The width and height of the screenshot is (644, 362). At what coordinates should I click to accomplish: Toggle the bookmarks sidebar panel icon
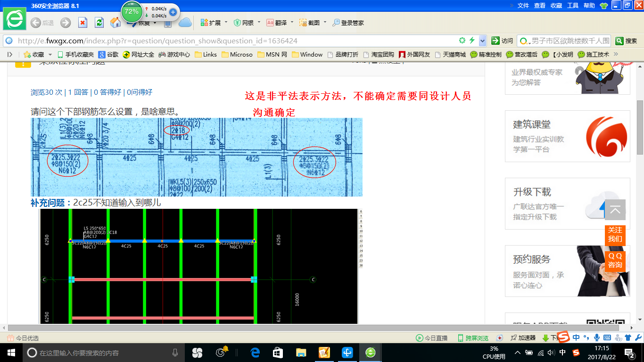click(9, 55)
